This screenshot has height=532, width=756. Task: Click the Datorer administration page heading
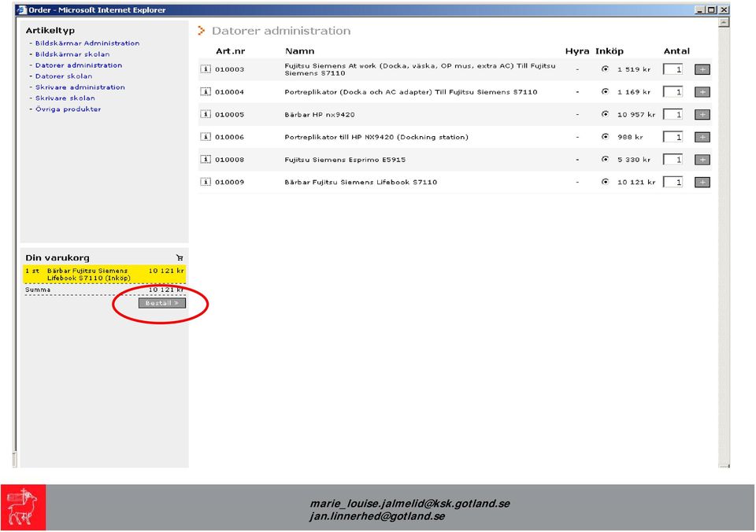[x=282, y=31]
